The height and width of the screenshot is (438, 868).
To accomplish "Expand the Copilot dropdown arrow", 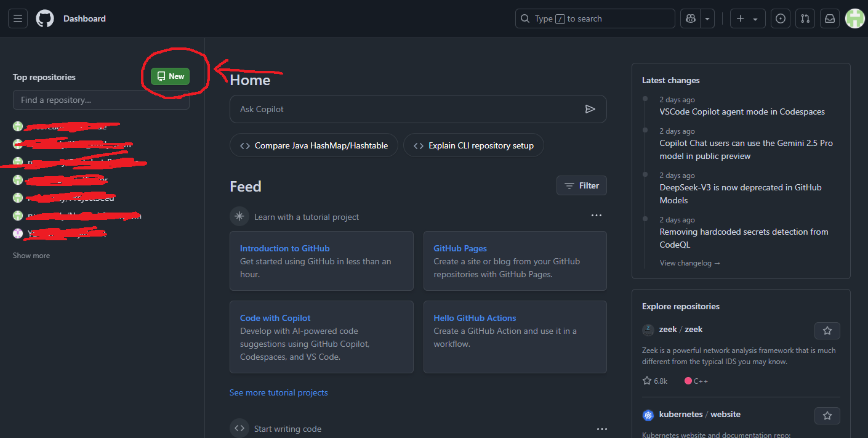I will tap(707, 18).
